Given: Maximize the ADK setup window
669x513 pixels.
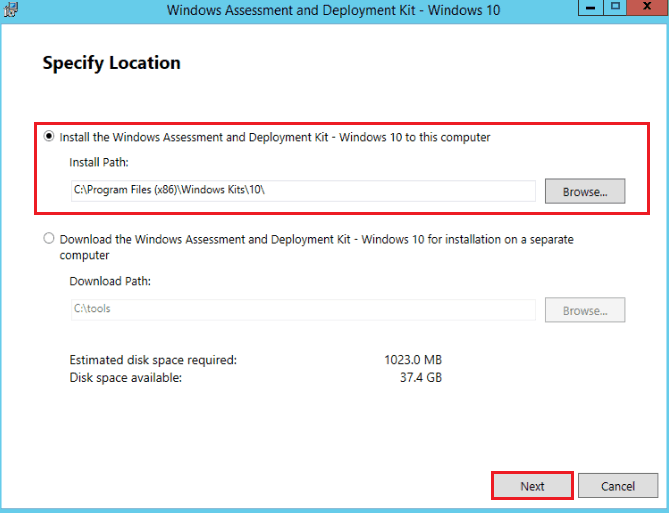Looking at the screenshot, I should click(615, 7).
